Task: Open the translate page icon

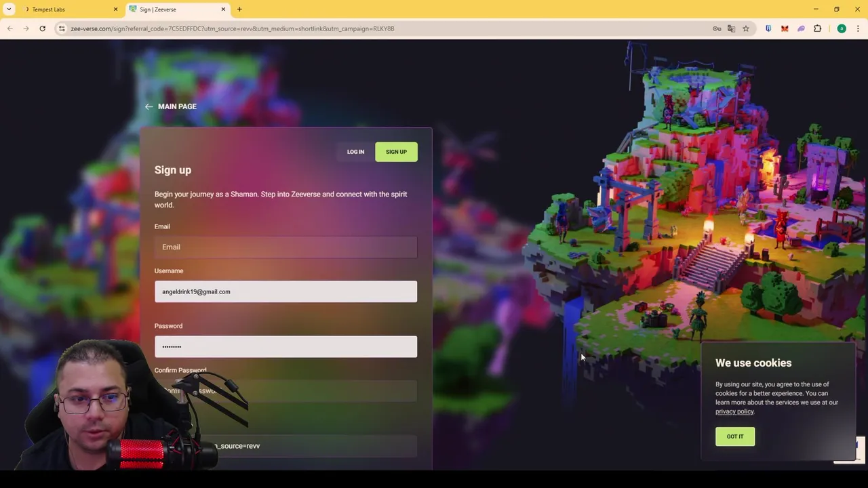Action: (x=731, y=28)
